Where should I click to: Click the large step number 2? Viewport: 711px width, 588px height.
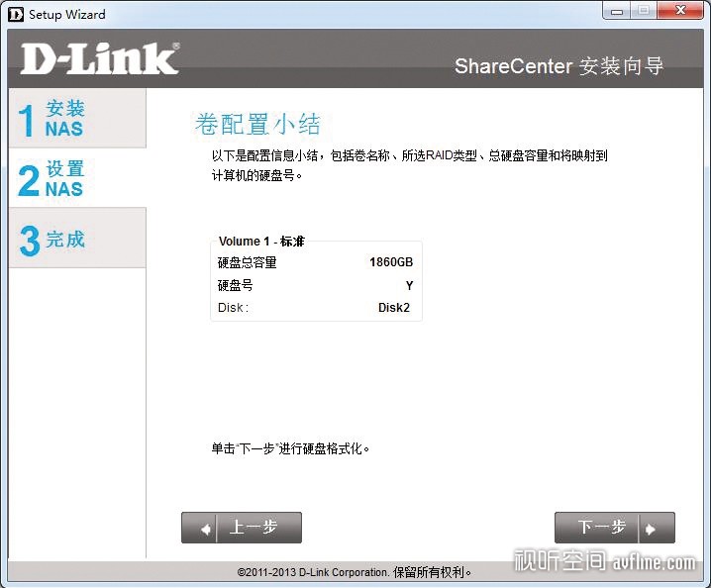coord(29,180)
